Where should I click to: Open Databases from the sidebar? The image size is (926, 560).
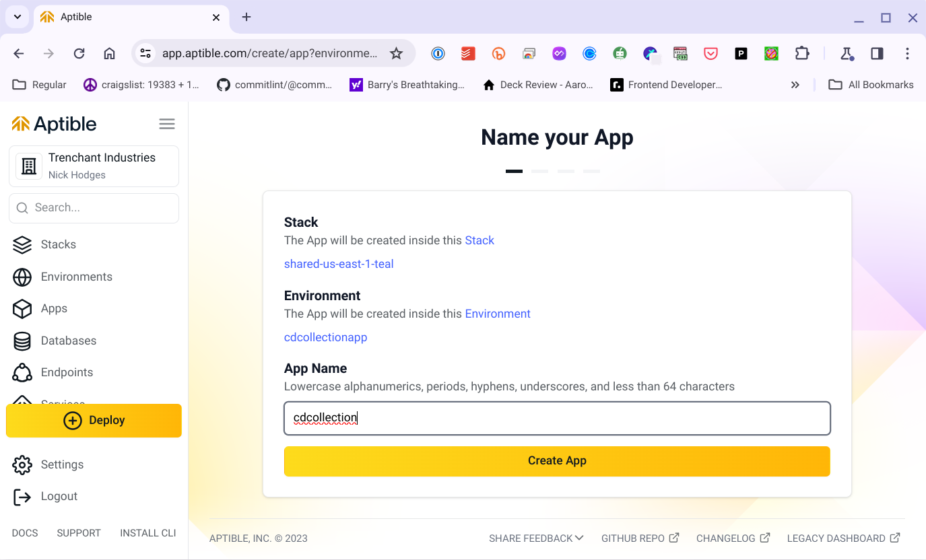[x=55, y=341]
